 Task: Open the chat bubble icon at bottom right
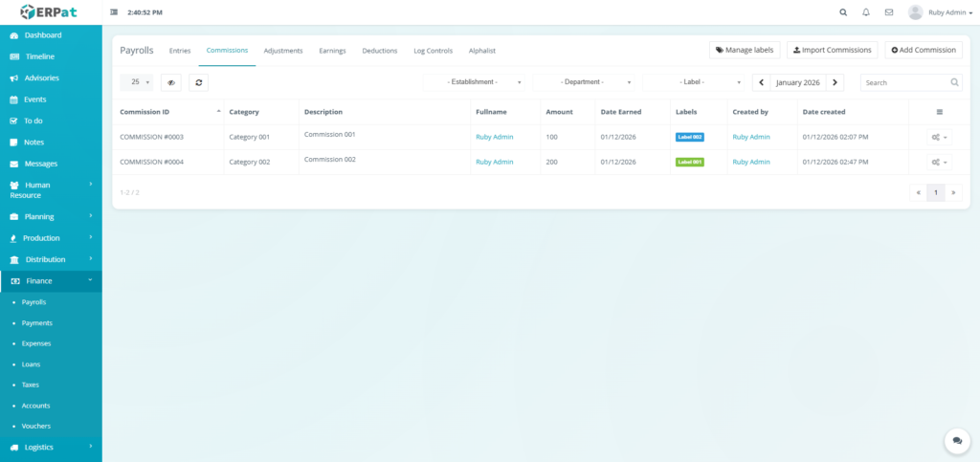(x=956, y=440)
